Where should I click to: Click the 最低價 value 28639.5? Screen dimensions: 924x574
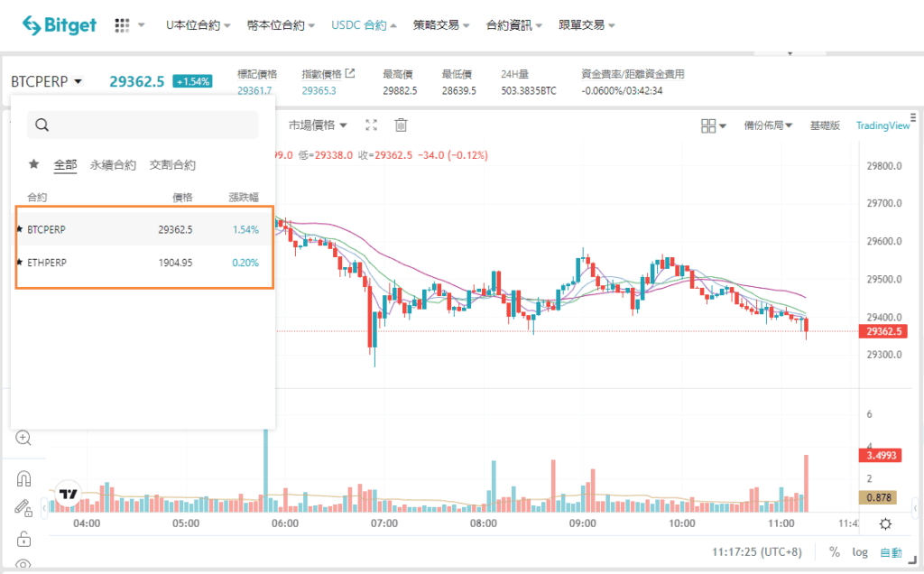[x=459, y=91]
